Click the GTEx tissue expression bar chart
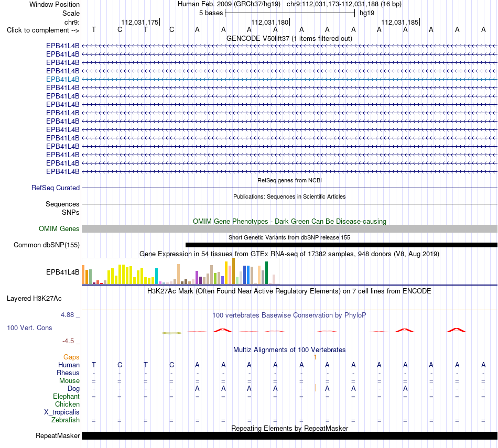Image resolution: width=498 pixels, height=448 pixels. [181, 271]
